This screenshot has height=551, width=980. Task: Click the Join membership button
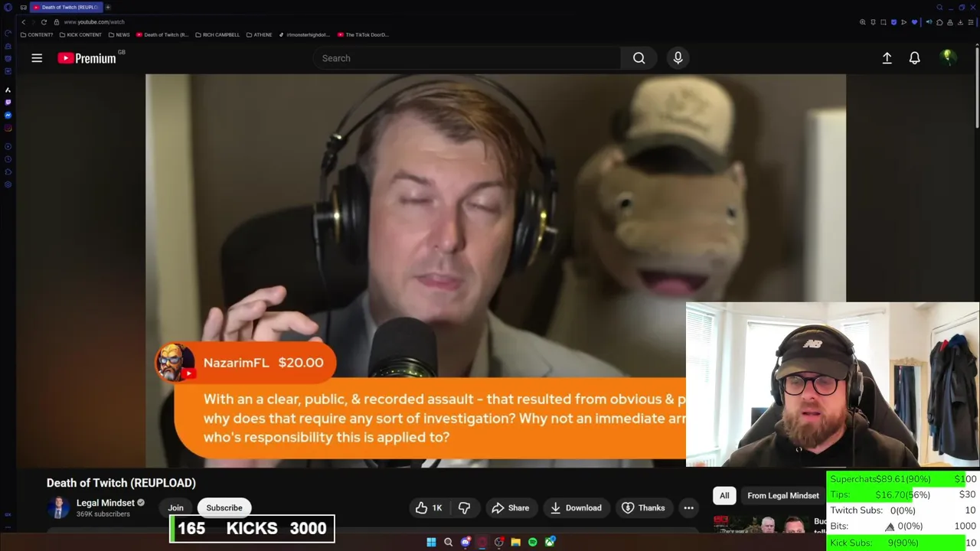[x=175, y=507]
